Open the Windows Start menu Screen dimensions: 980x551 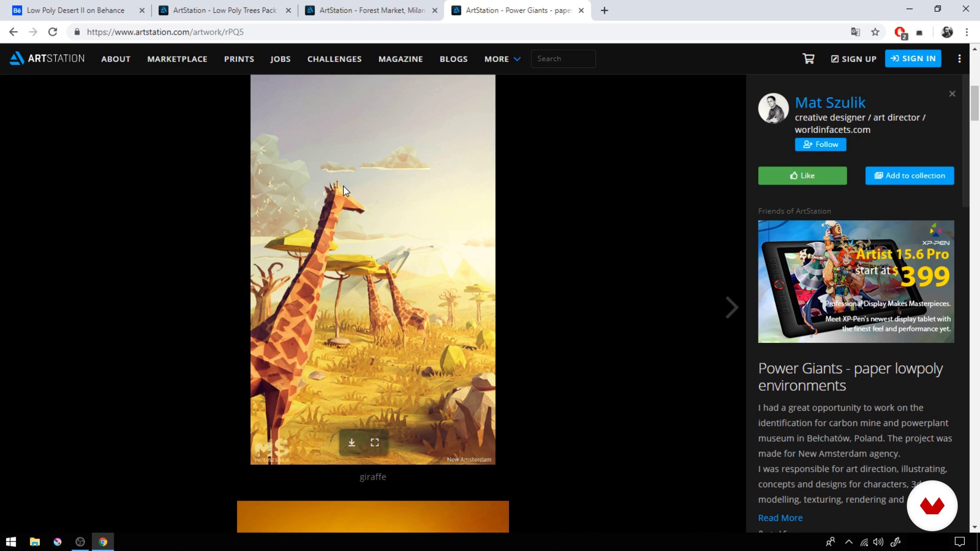pos(11,542)
